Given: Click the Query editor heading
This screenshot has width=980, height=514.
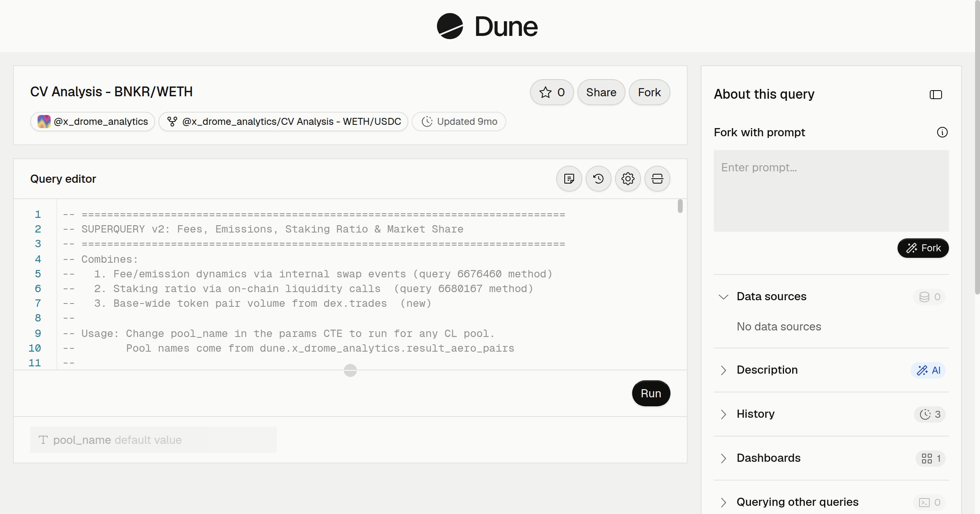Looking at the screenshot, I should pyautogui.click(x=63, y=179).
